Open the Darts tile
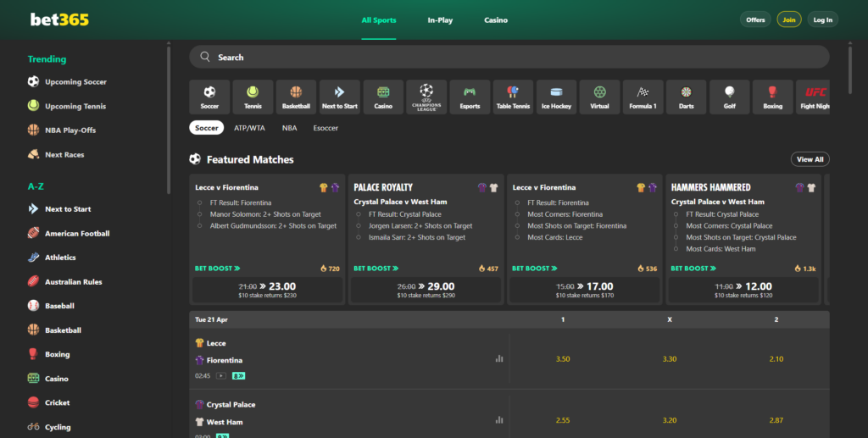Screen dimensions: 868x438 point(687,97)
